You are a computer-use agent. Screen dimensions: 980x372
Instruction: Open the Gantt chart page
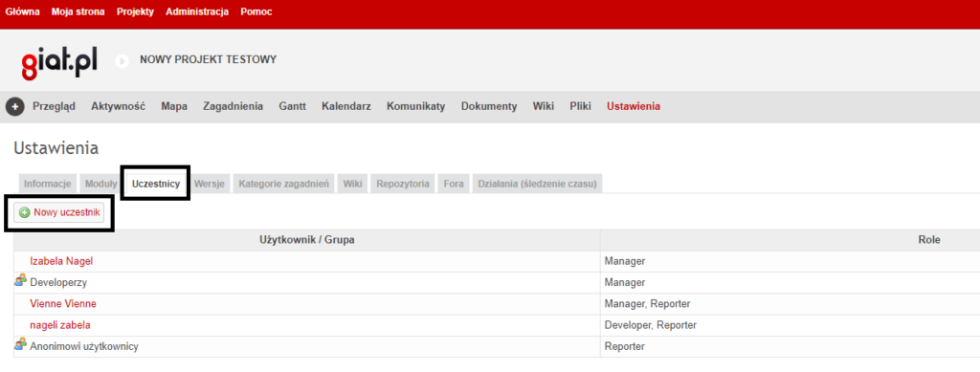click(292, 106)
